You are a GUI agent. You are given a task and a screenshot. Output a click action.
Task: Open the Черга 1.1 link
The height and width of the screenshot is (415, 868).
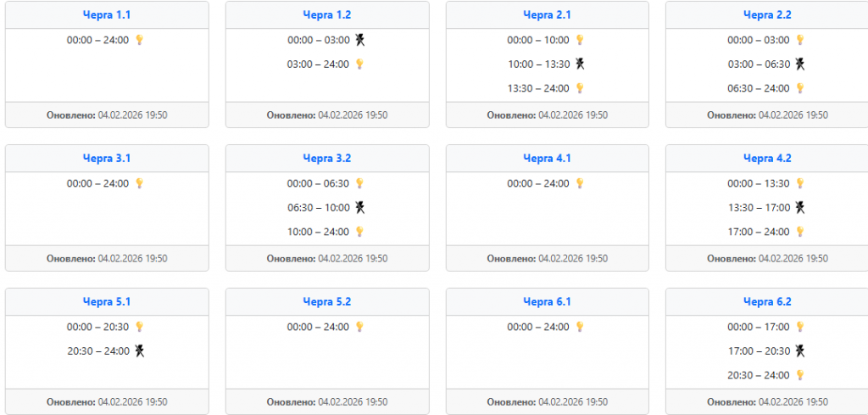click(x=107, y=15)
